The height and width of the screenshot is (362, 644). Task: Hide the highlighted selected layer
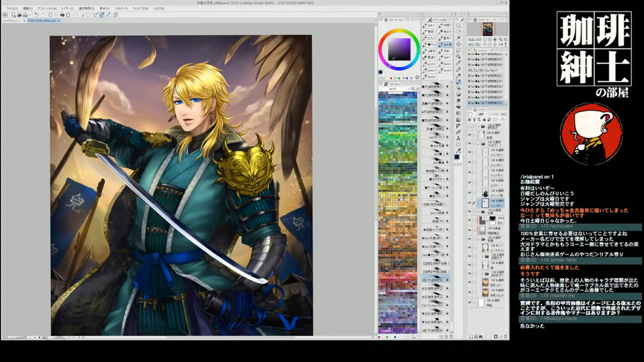click(x=470, y=201)
